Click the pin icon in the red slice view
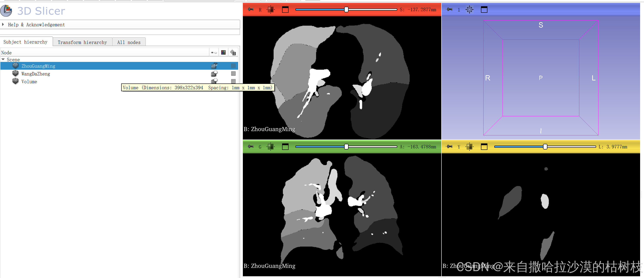The height and width of the screenshot is (278, 644). tap(250, 9)
